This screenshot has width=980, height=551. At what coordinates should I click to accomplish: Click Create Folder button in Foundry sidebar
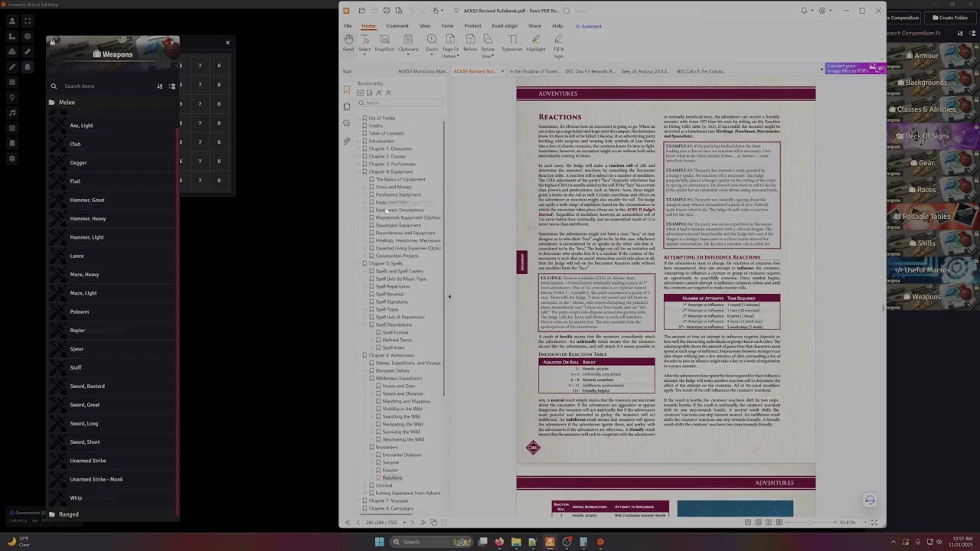(x=949, y=18)
